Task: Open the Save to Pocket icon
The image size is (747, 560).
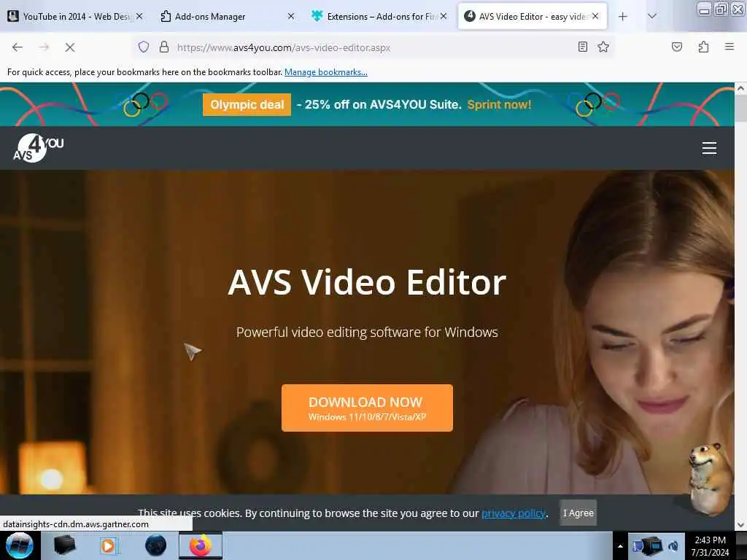Action: pos(676,47)
